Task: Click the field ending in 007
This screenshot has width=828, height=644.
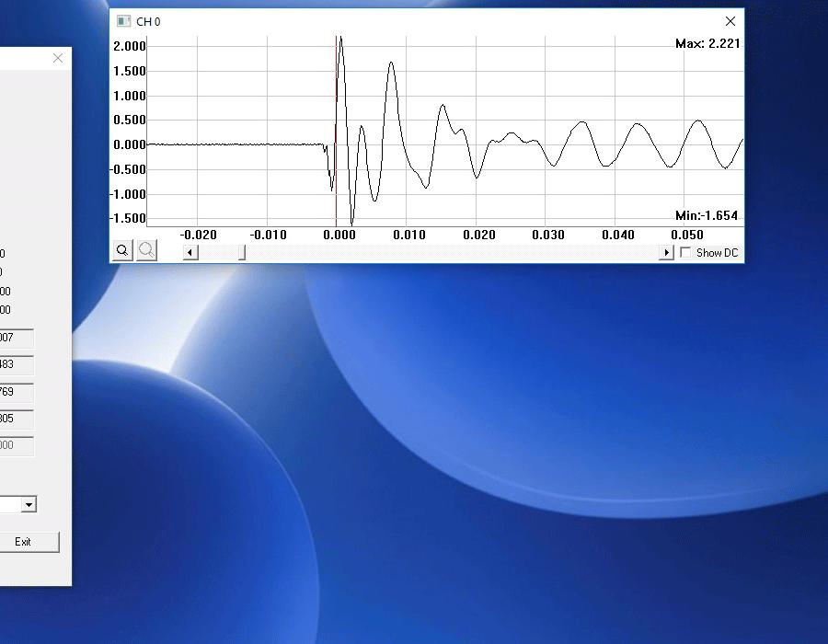Action: point(17,338)
